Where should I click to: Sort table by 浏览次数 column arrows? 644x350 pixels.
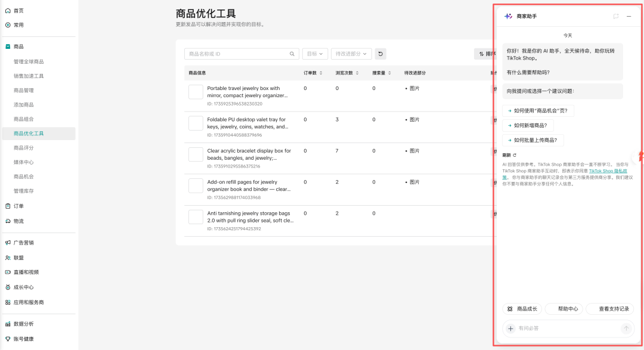[x=357, y=73]
